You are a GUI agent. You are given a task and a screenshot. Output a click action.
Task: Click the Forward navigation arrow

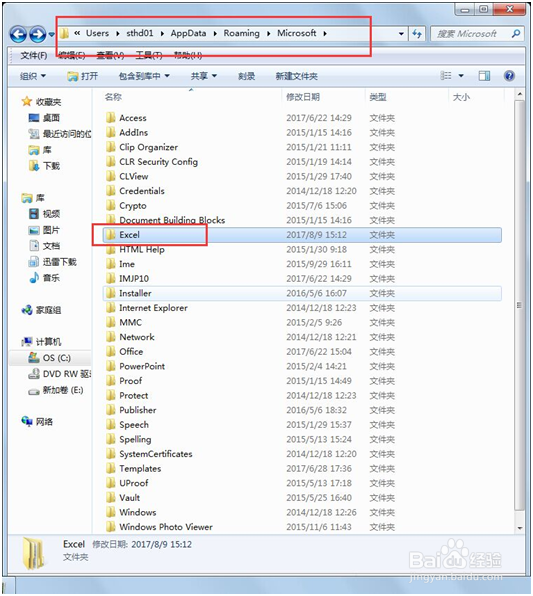click(x=38, y=34)
